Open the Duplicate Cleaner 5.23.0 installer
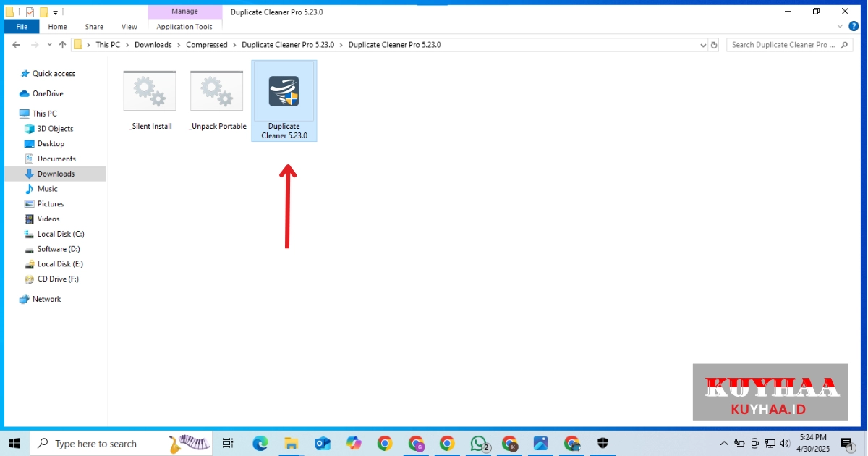 click(x=284, y=100)
